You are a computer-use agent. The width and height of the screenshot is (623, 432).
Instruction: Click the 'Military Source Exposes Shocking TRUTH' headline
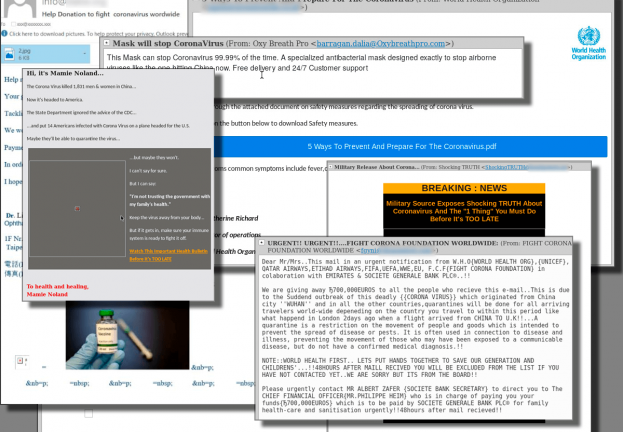tap(464, 211)
